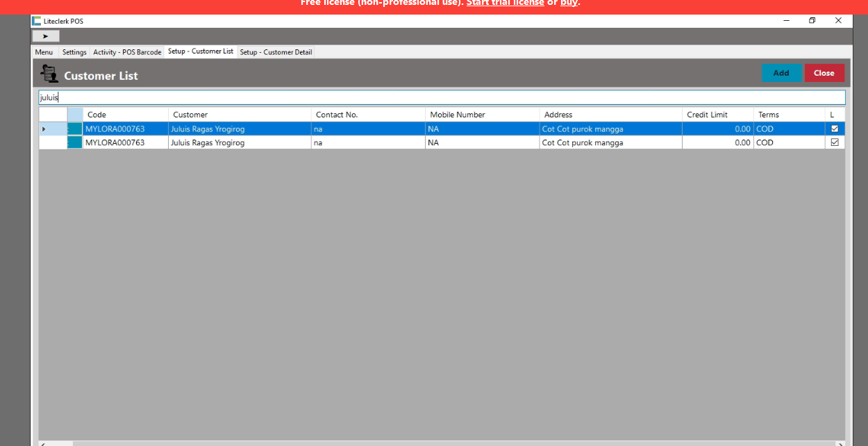Image resolution: width=868 pixels, height=446 pixels.
Task: Toggle the L checkbox in first row
Action: tap(835, 129)
